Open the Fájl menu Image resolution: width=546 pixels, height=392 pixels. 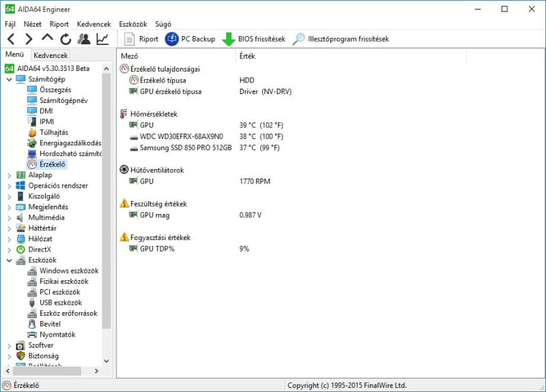10,24
